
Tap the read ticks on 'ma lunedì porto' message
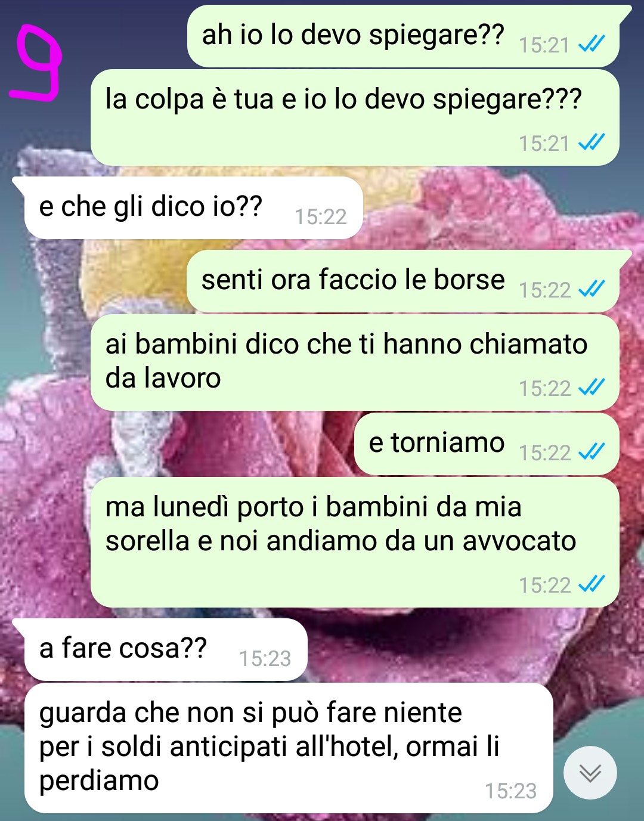tap(592, 584)
